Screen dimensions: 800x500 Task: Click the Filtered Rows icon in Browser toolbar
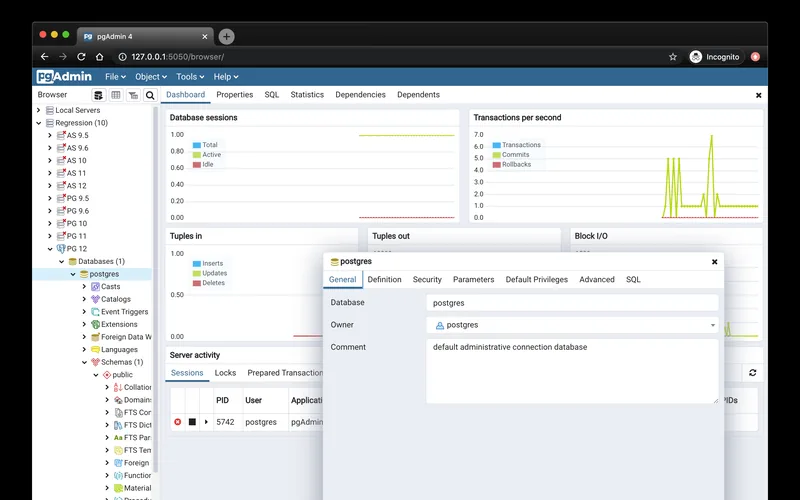(x=133, y=95)
